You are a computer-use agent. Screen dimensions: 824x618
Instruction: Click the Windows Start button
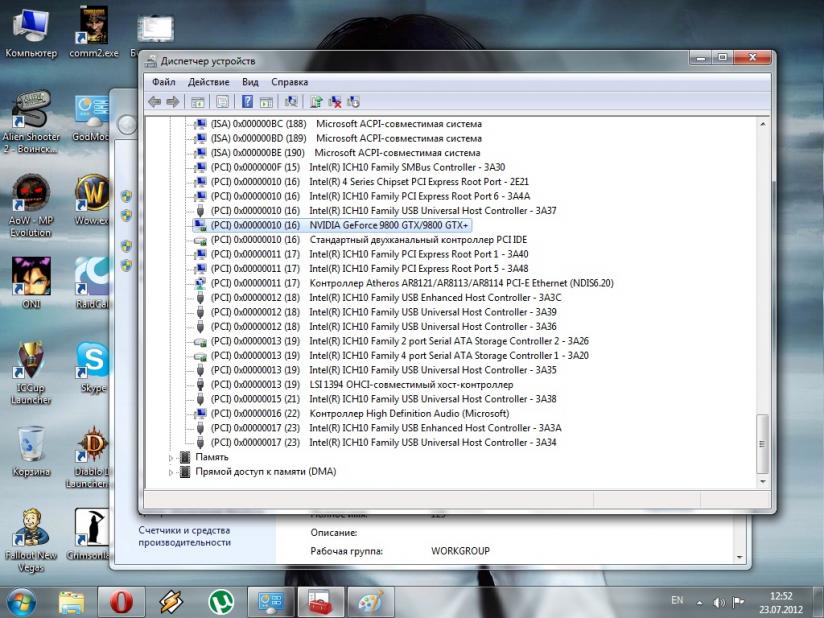[20, 601]
